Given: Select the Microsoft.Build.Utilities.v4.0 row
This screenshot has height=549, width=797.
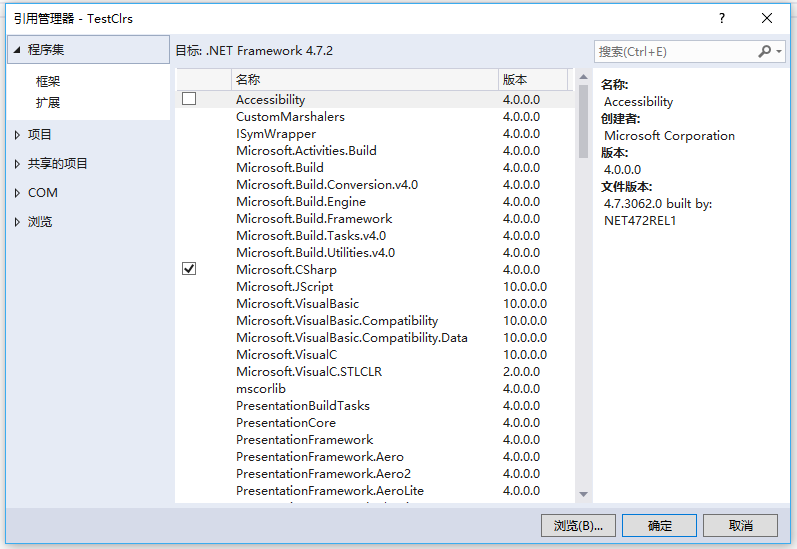Looking at the screenshot, I should [x=375, y=253].
